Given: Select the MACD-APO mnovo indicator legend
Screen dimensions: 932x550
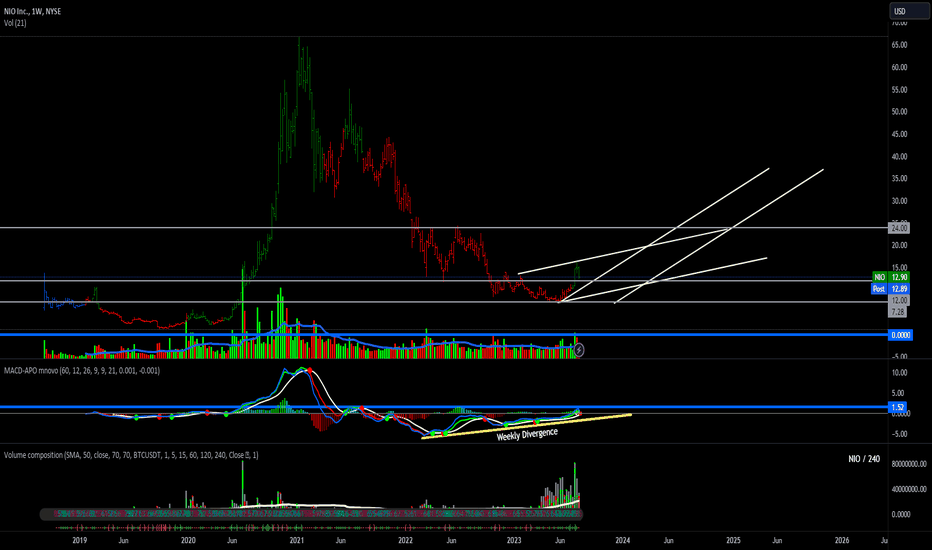Looking at the screenshot, I should coord(81,370).
